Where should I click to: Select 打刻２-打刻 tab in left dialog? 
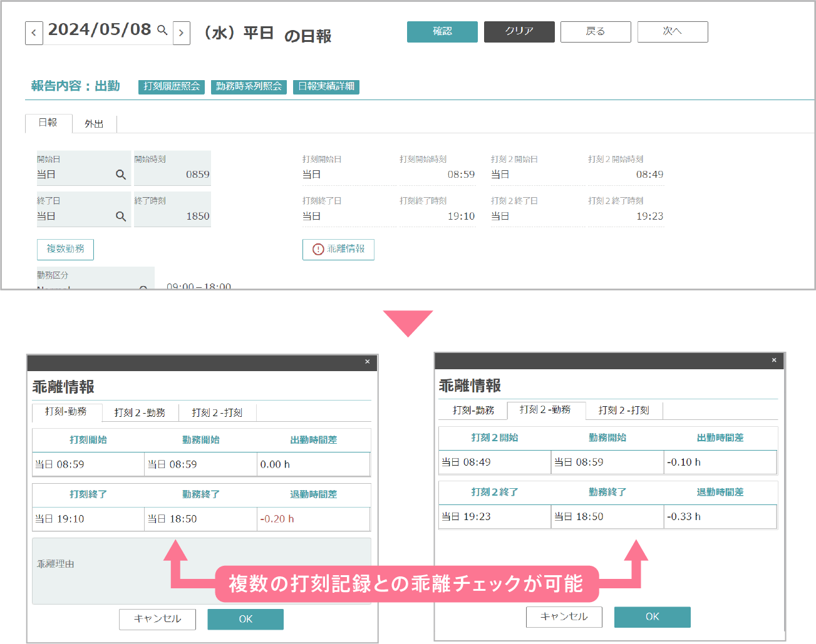click(x=217, y=412)
